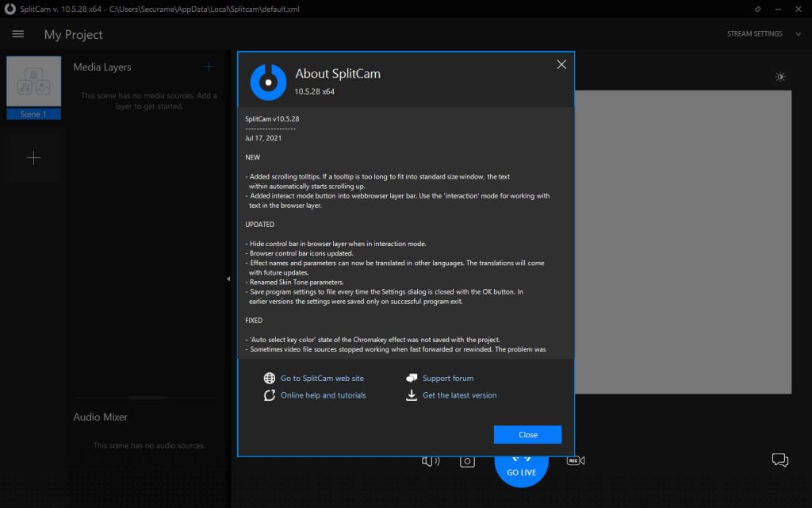Viewport: 812px width, 508px height.
Task: Click the 'SplitCam v10.5.28' changelog line
Action: coord(272,119)
